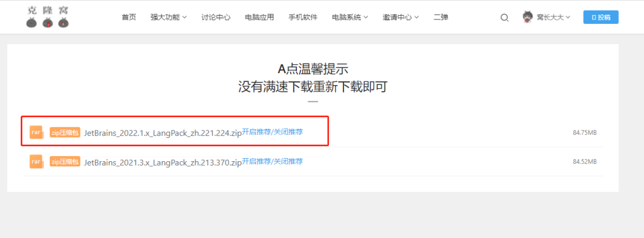644x238 pixels.
Task: Click the 克隆窝 site logo
Action: coord(48,17)
